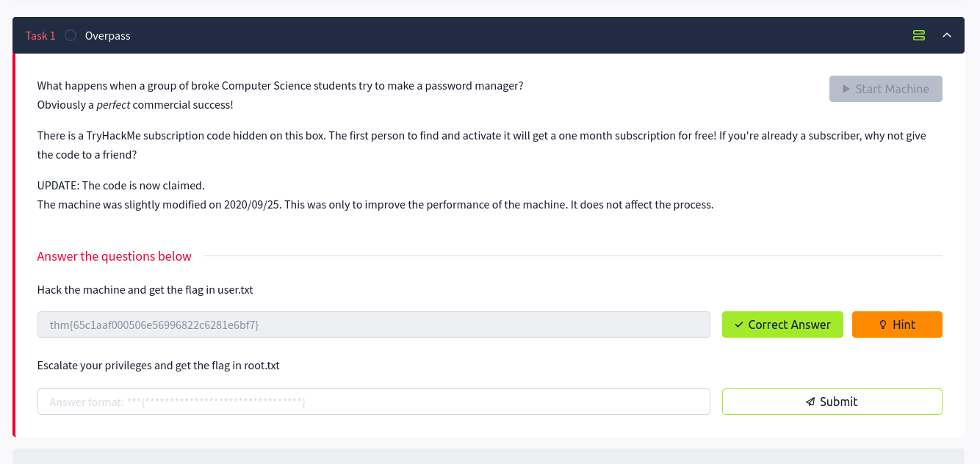Focus the root.txt answer input field

coord(373,402)
